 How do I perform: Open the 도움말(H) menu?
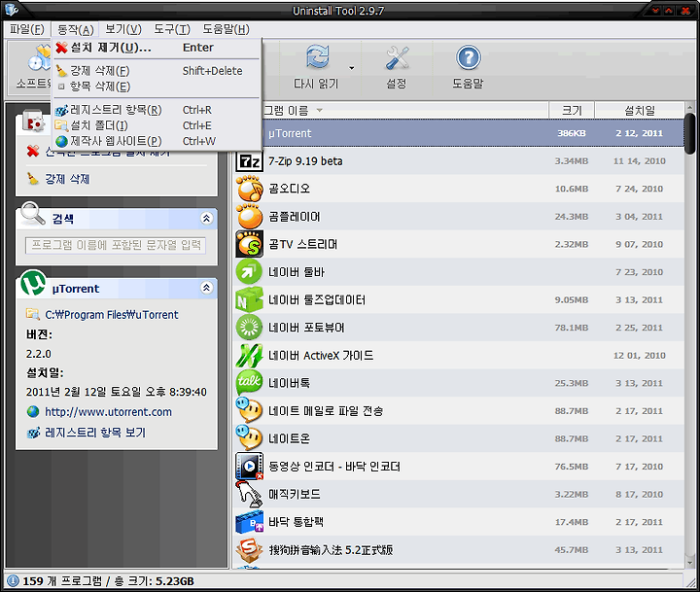[226, 29]
